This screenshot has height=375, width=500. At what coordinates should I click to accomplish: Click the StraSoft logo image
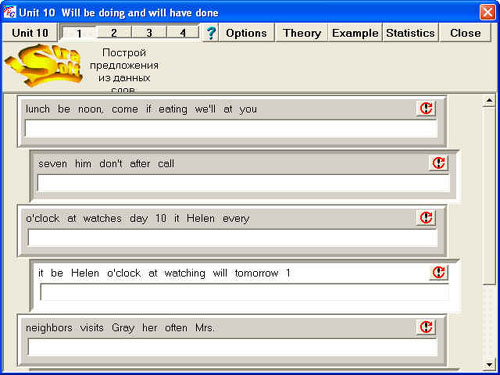44,65
